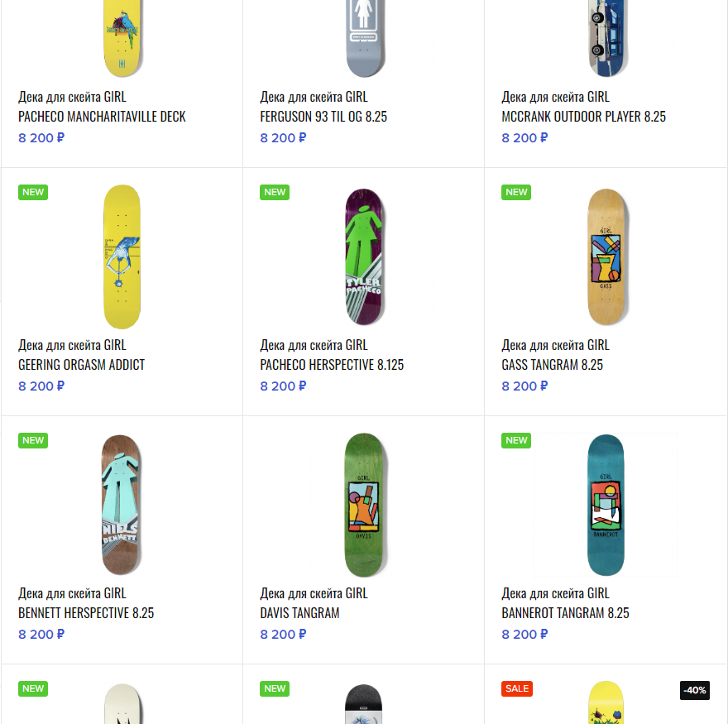Screen dimensions: 728x724
Task: Click the purple Pacheco Herspective deck image
Action: pyautogui.click(x=364, y=257)
